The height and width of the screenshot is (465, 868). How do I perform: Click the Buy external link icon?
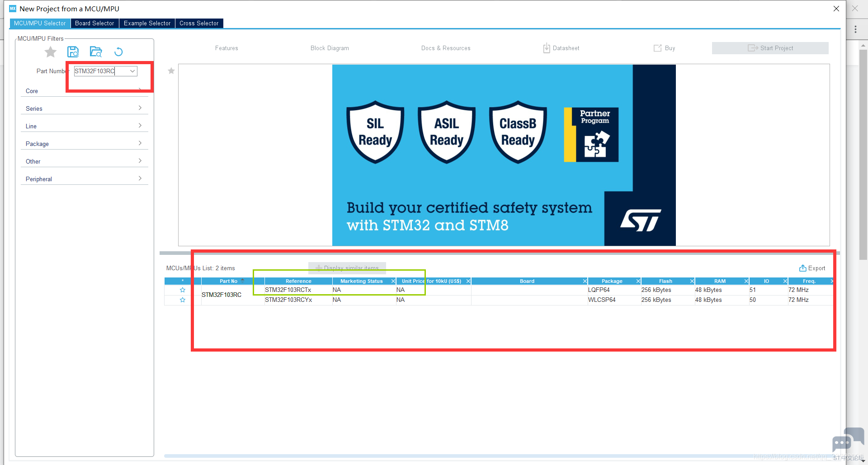click(657, 48)
